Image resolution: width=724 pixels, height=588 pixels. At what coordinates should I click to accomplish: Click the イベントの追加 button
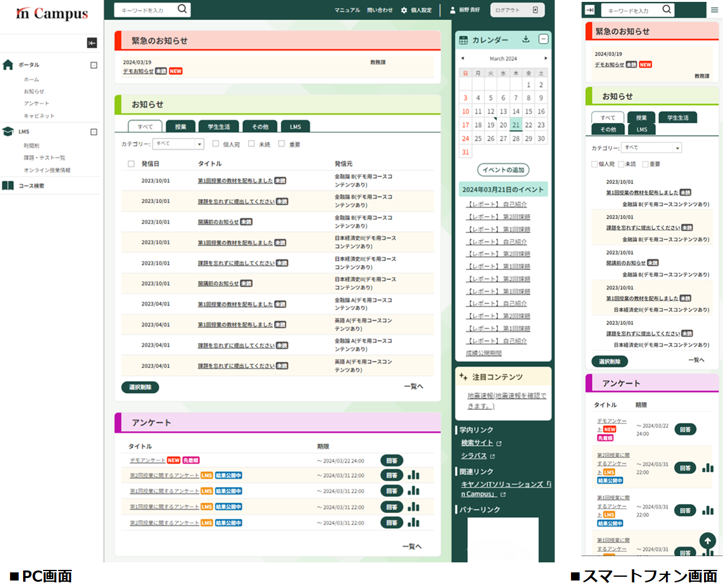(503, 169)
